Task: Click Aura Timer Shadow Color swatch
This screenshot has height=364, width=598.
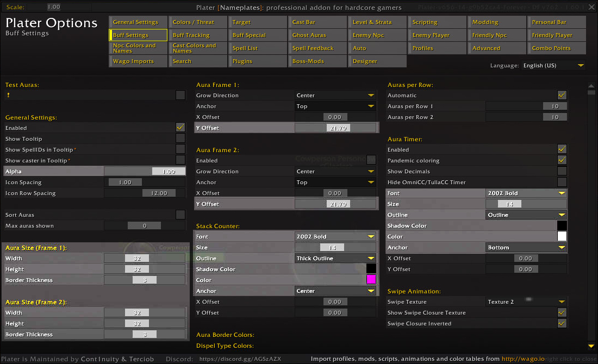Action: click(x=562, y=225)
